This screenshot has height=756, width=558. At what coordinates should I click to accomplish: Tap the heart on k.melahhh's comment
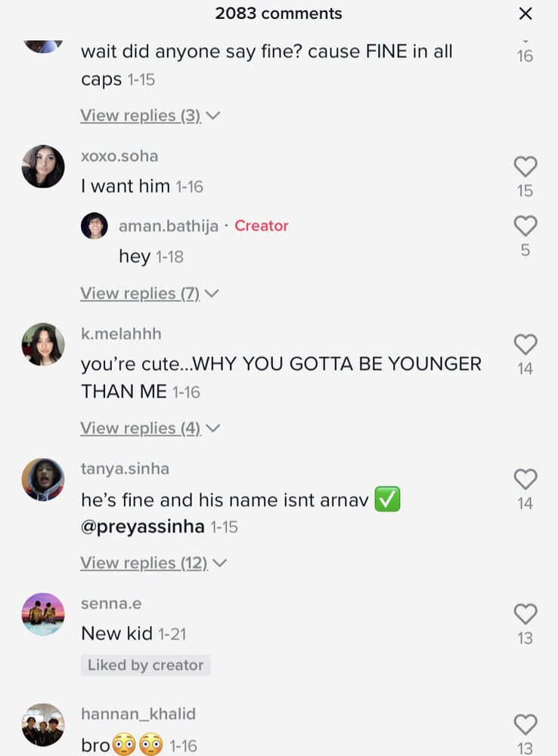click(x=525, y=345)
